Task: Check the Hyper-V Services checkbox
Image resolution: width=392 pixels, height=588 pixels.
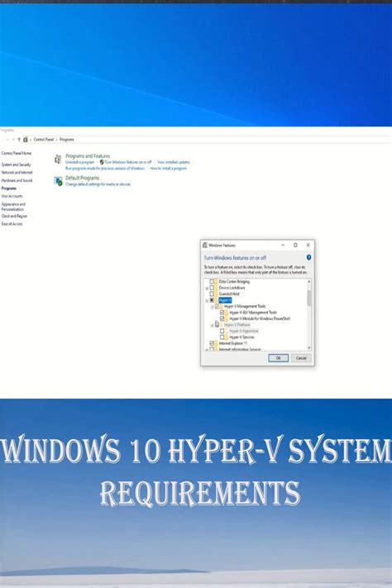Action: pos(222,337)
